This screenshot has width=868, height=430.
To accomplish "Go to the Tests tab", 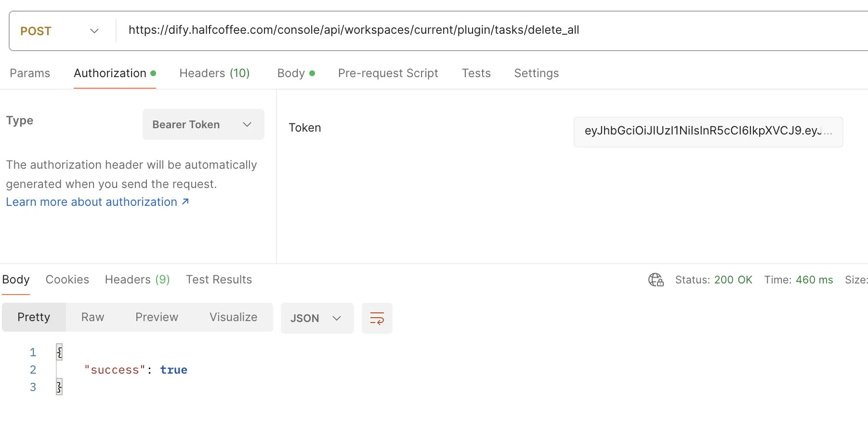I will [476, 73].
